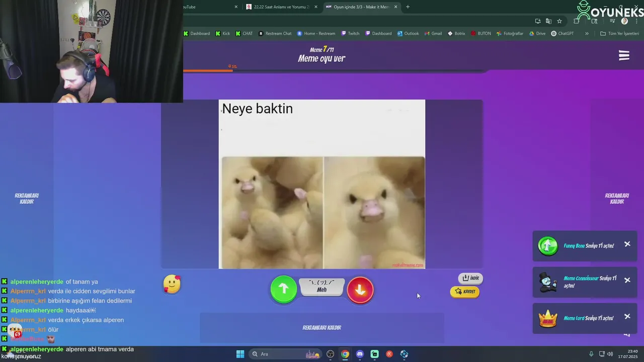Click the translate page icon in address bar
Viewport: 644px width, 362px height.
point(548,21)
